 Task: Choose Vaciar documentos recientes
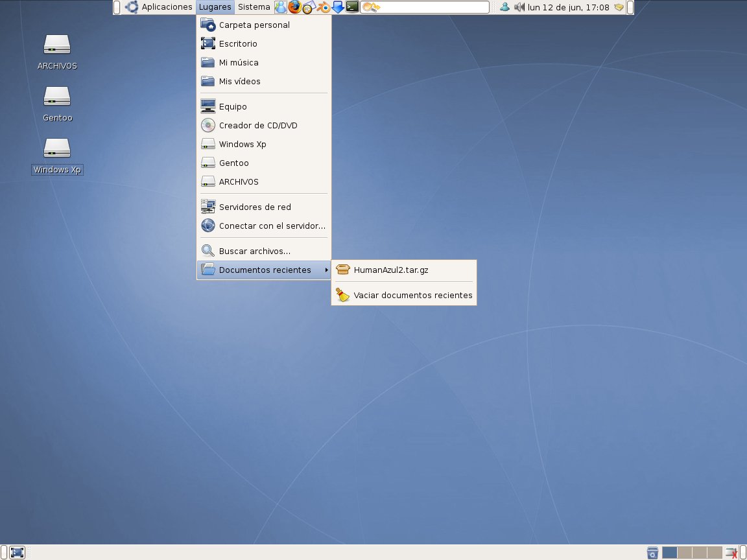pos(404,296)
